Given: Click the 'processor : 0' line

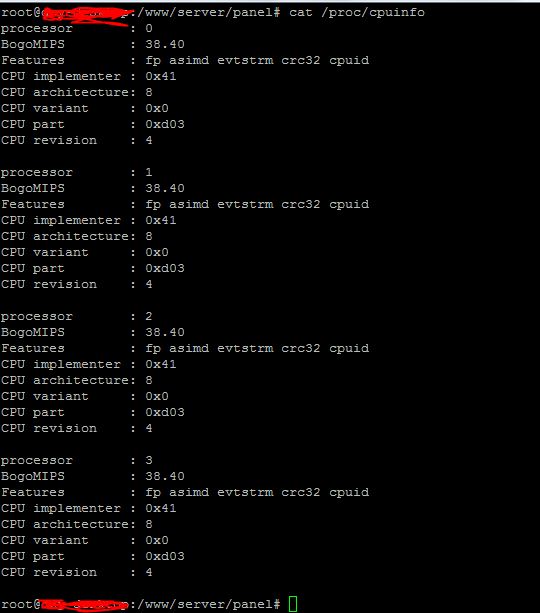Looking at the screenshot, I should point(77,29).
